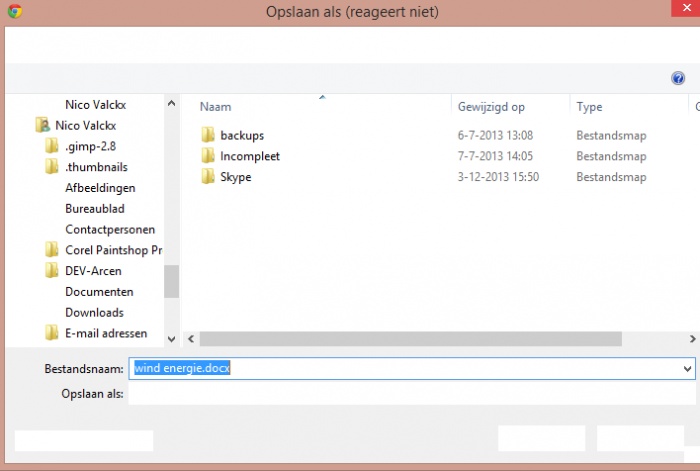The width and height of the screenshot is (700, 471).
Task: Click the file list scroll left arrow
Action: 191,339
